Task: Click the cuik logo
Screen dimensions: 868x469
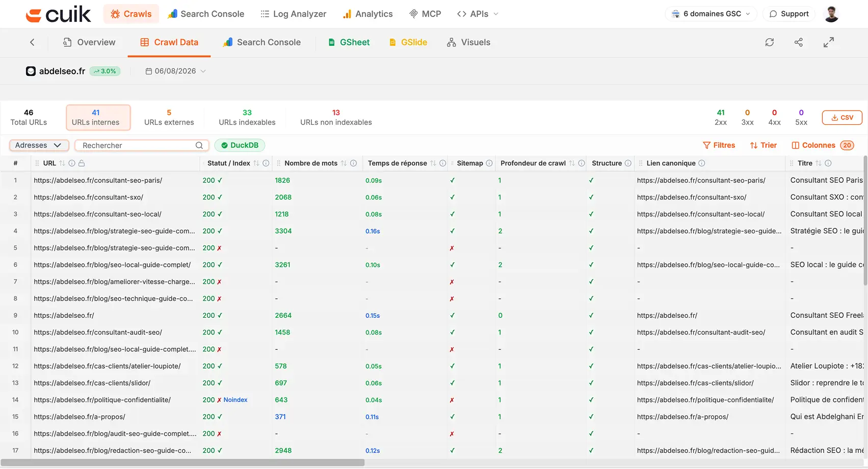Action: 59,14
